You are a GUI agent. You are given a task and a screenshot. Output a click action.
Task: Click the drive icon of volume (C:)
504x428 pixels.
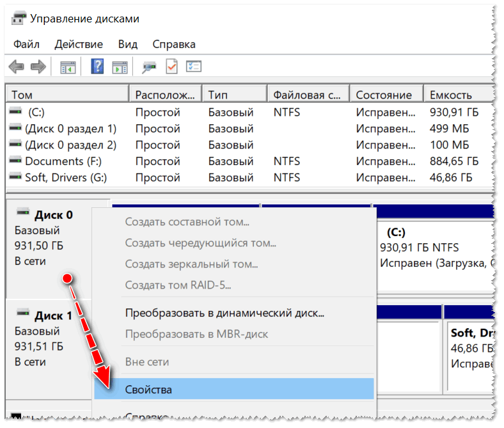coord(15,111)
